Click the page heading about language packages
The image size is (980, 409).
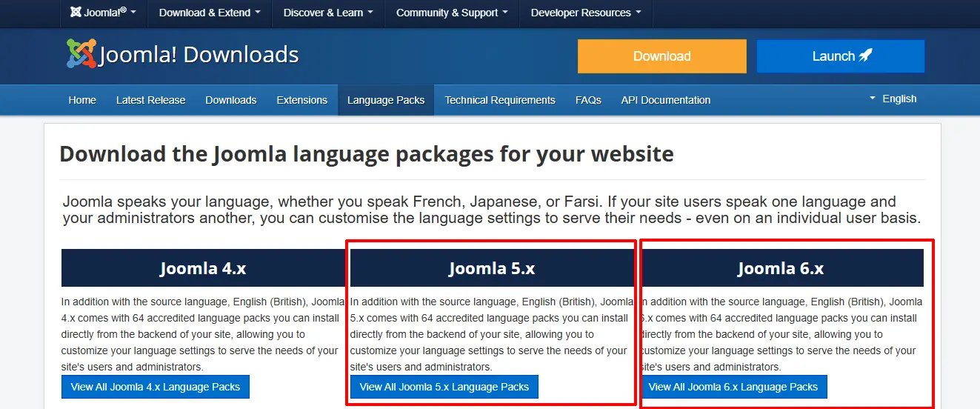point(367,154)
